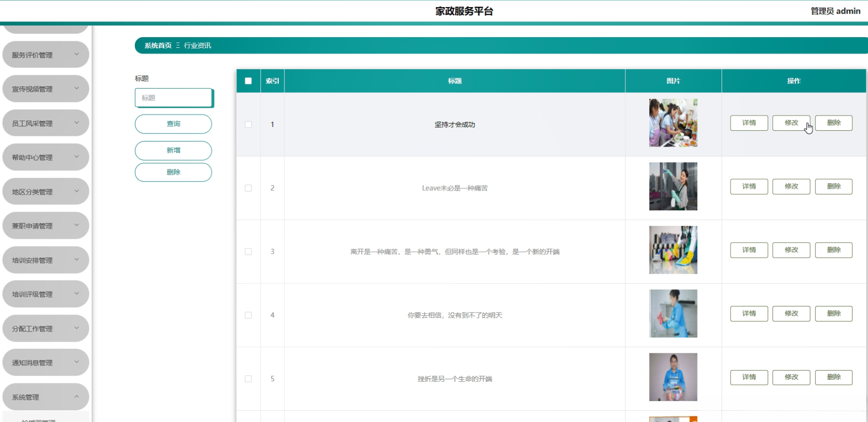Click 修改 for the index 4 row

[x=791, y=314]
